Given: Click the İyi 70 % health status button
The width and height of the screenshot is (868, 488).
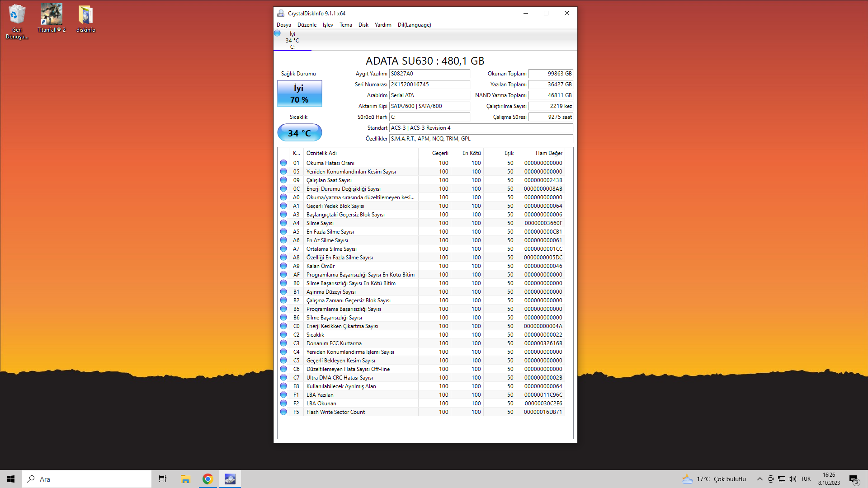Looking at the screenshot, I should coord(299,94).
